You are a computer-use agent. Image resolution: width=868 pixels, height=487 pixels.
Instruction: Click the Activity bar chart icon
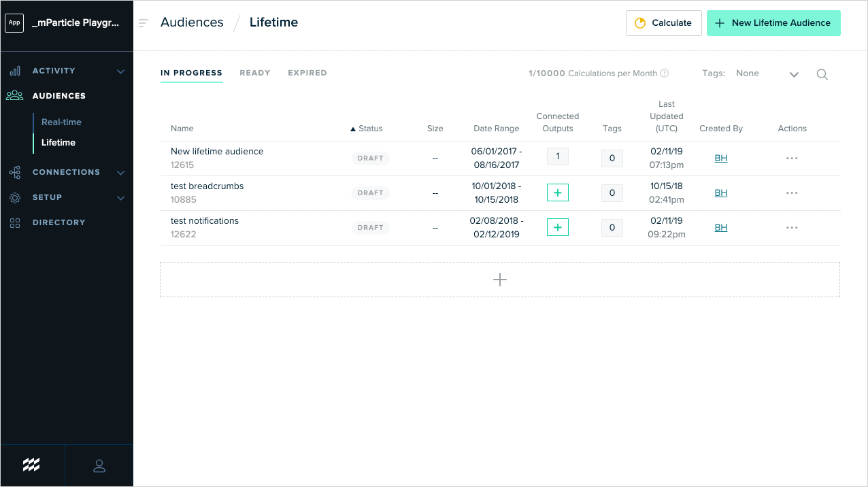pos(15,71)
